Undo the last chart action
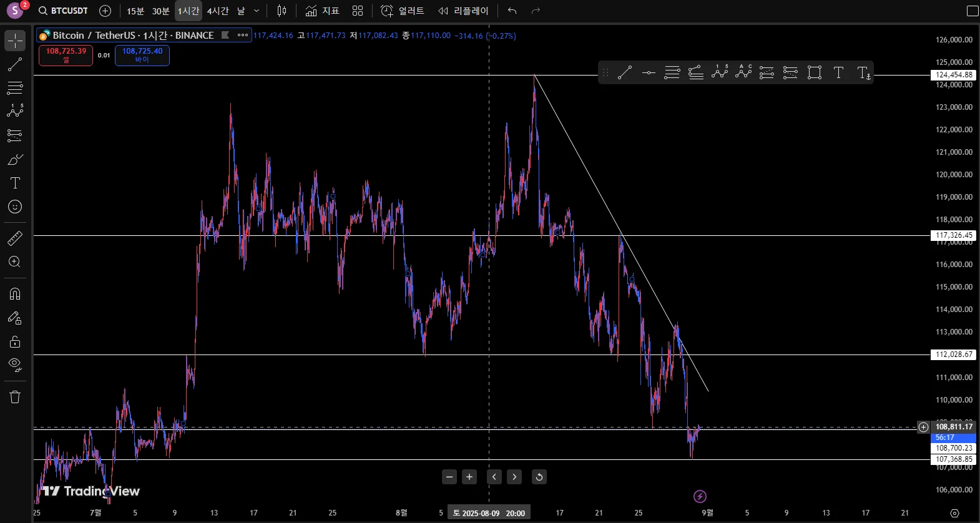The height and width of the screenshot is (523, 980). pos(512,11)
